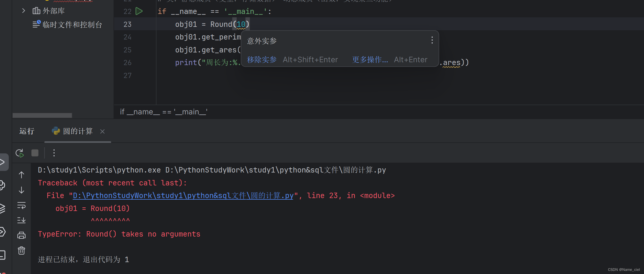Rerun the 圆的计算 configuration
644x274 pixels.
coord(19,153)
